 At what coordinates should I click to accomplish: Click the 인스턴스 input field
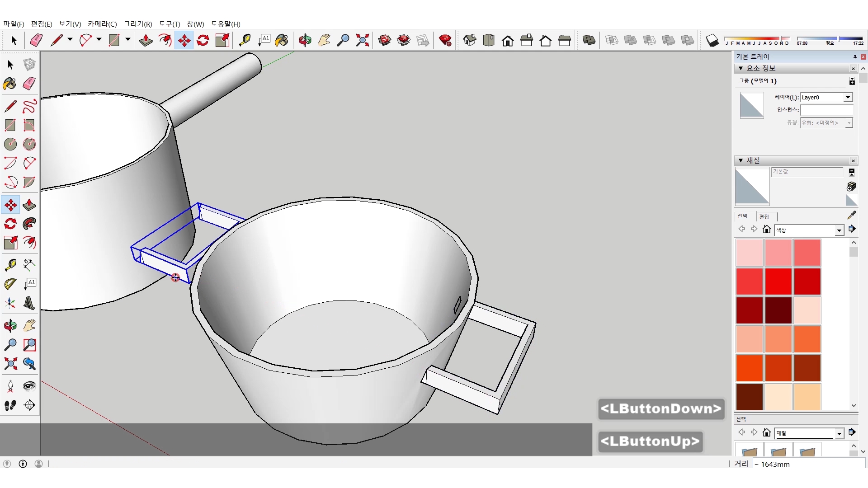tap(826, 110)
